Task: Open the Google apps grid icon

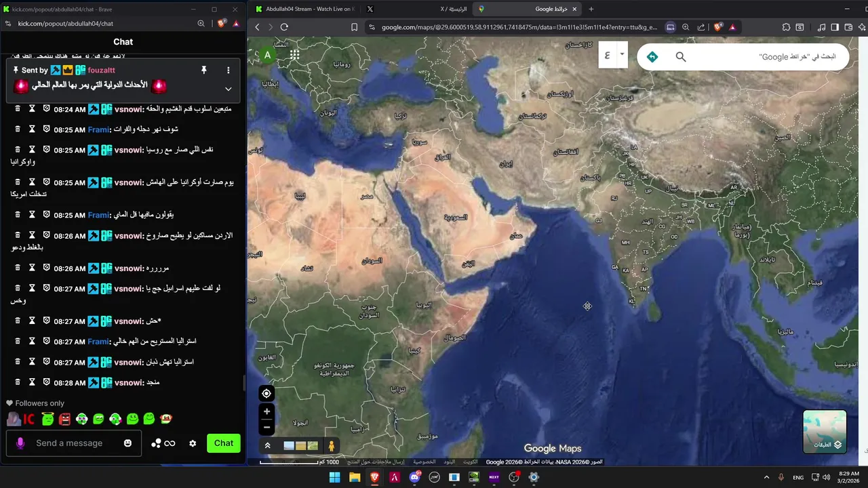Action: click(x=295, y=55)
